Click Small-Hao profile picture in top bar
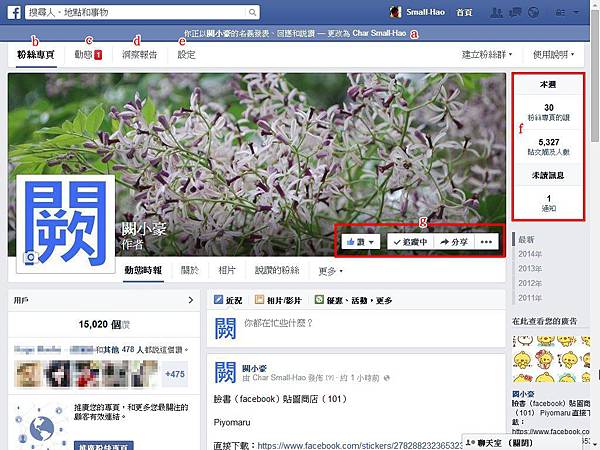The height and width of the screenshot is (450, 600). click(395, 12)
